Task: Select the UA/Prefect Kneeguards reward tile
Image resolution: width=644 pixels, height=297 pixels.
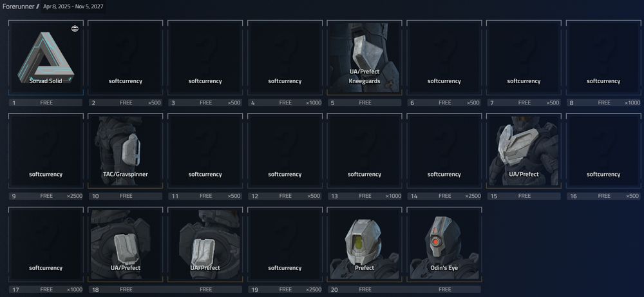Action: (365, 57)
